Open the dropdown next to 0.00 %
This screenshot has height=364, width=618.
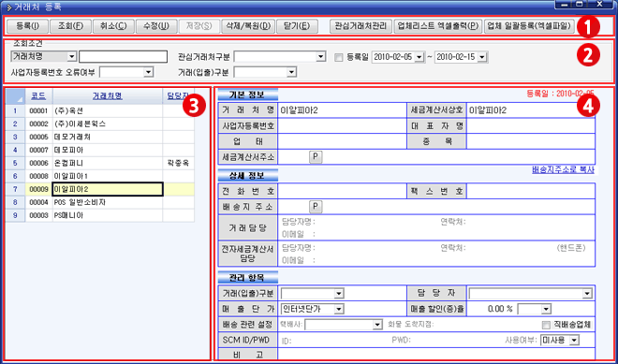tap(546, 309)
